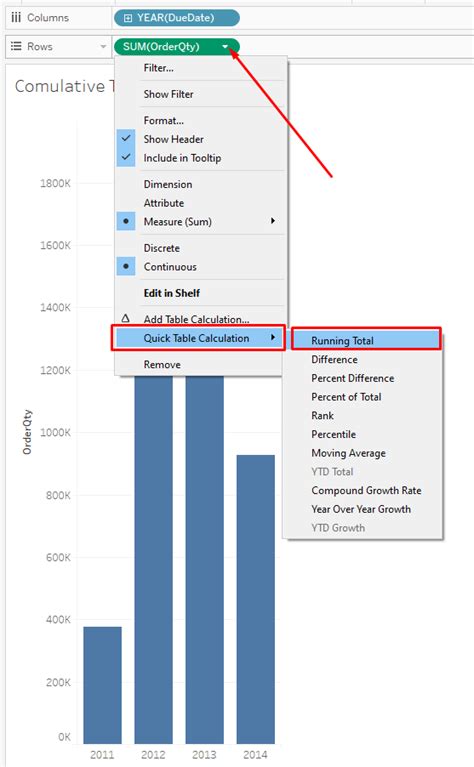Click the 1000K axis tick label
The image size is (474, 767).
pos(55,432)
